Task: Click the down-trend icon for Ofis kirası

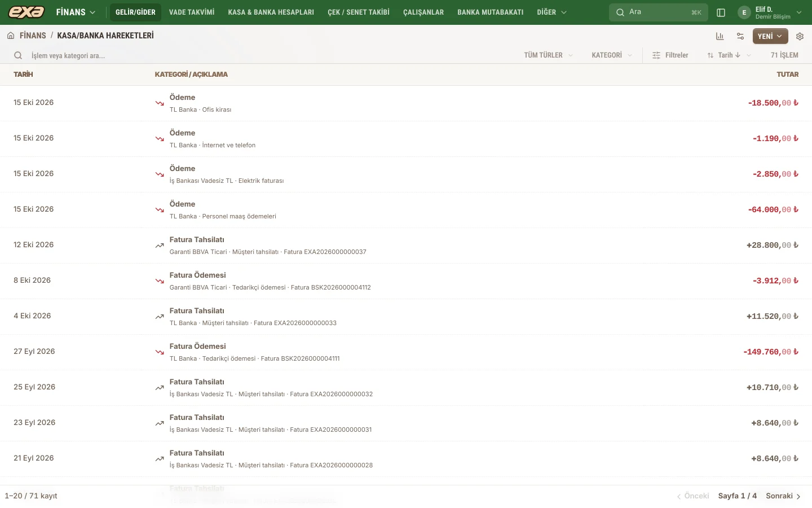Action: coord(160,103)
